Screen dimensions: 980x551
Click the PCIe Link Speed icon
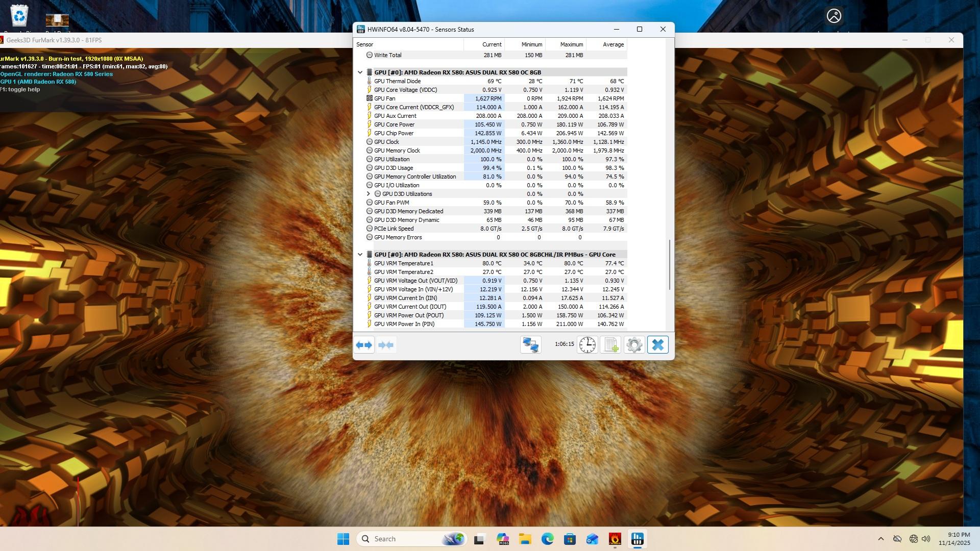tap(370, 229)
